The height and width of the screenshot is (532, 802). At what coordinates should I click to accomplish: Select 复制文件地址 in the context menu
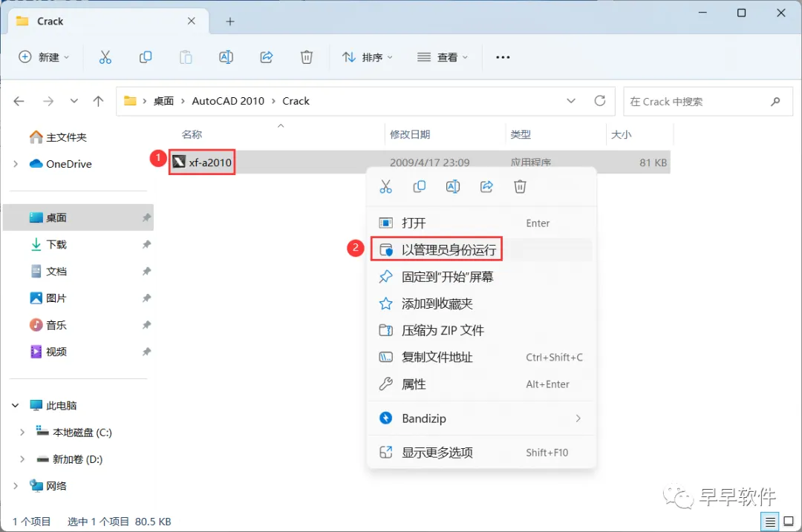481,357
